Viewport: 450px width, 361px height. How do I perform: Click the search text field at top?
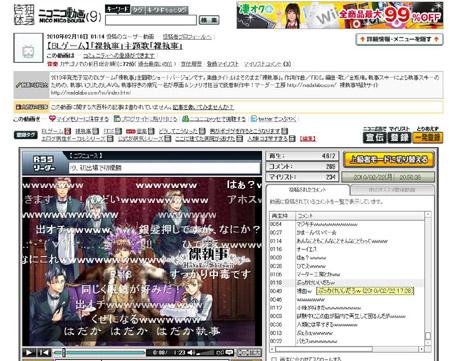click(x=151, y=20)
